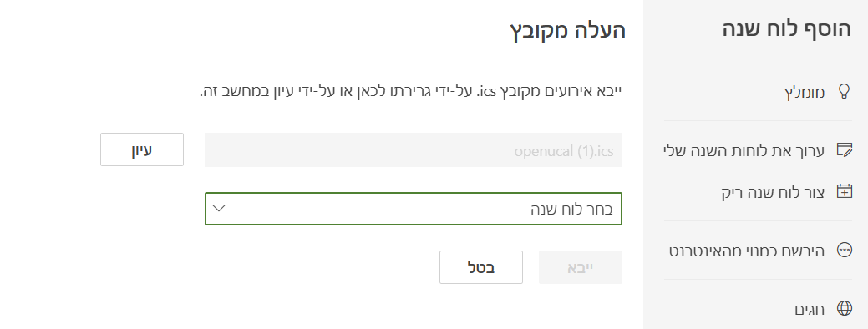Expand the calendar selector chevron arrow
This screenshot has height=329, width=868.
219,209
